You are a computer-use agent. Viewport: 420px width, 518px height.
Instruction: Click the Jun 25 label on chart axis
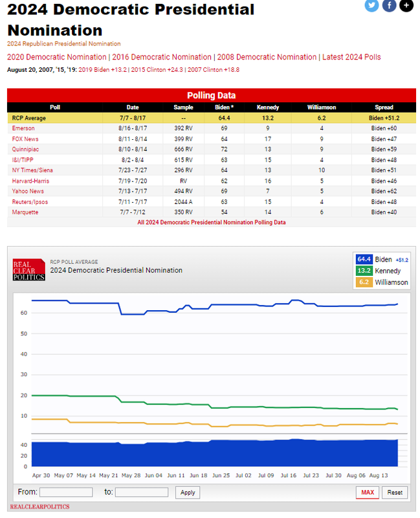tap(221, 475)
